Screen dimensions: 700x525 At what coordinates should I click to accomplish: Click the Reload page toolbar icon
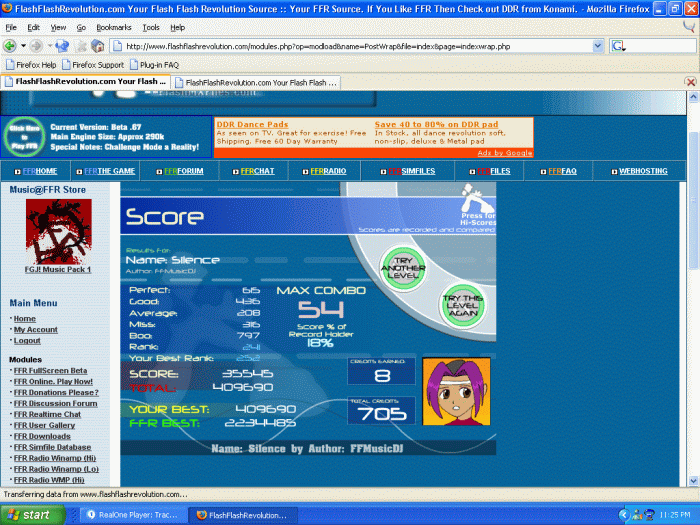(x=62, y=46)
